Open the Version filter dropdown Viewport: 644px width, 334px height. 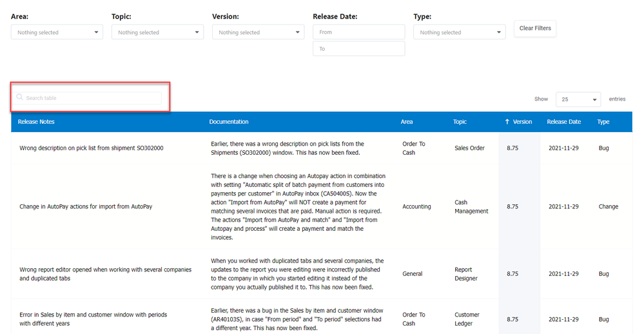258,32
